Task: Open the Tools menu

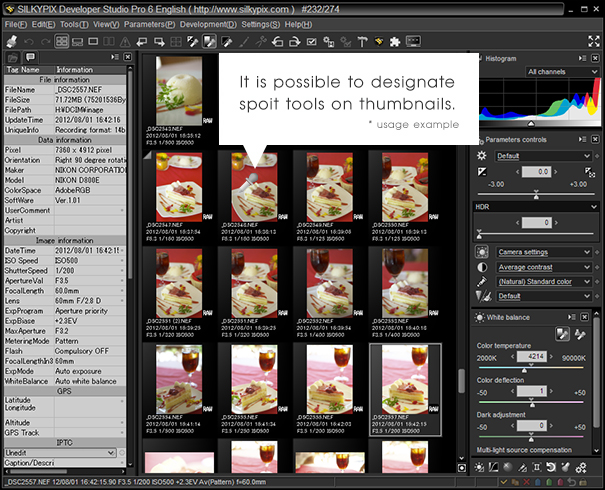Action: 74,24
